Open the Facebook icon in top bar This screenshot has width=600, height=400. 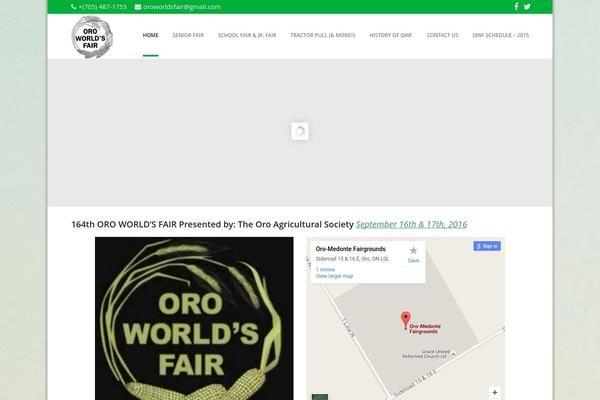516,7
